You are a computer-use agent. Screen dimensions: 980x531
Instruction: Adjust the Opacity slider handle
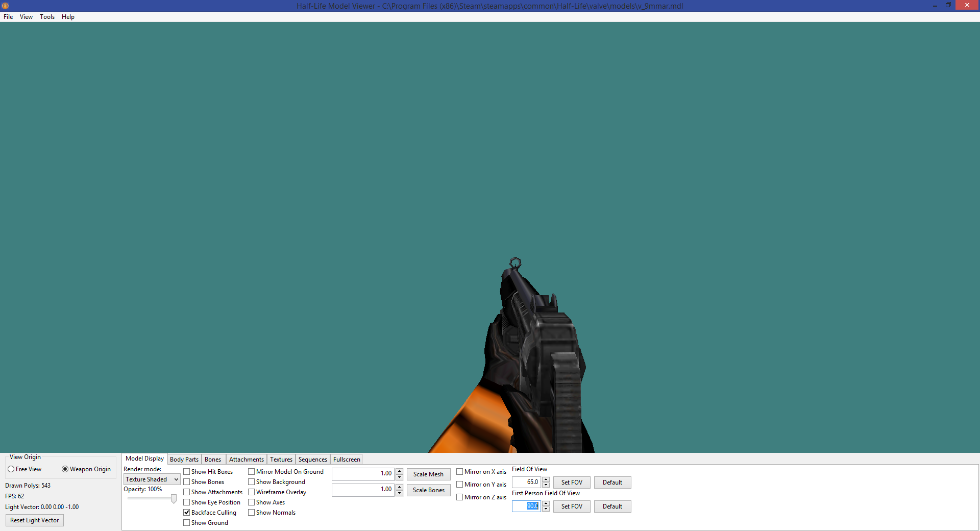(x=174, y=499)
